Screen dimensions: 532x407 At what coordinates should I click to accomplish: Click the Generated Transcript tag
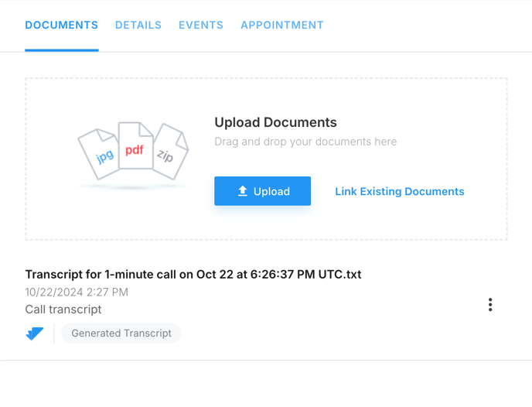(x=121, y=333)
